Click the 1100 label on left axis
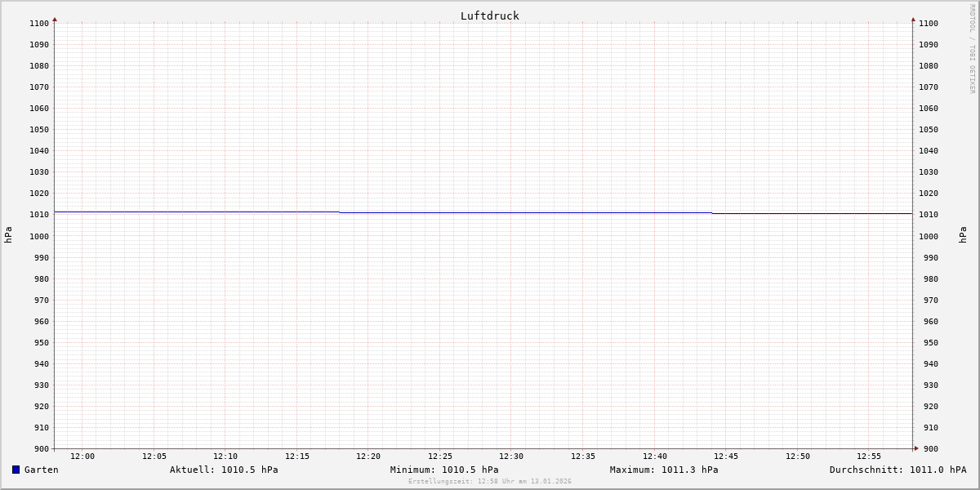 39,23
